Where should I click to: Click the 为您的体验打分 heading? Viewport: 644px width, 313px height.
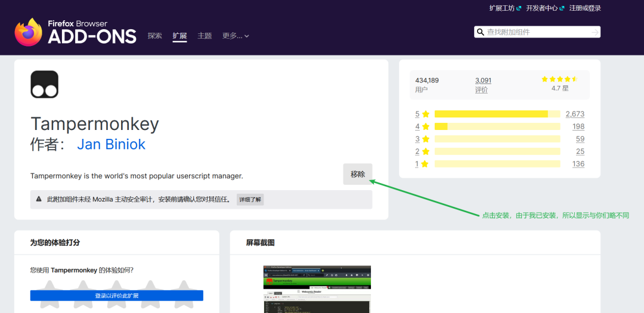55,242
